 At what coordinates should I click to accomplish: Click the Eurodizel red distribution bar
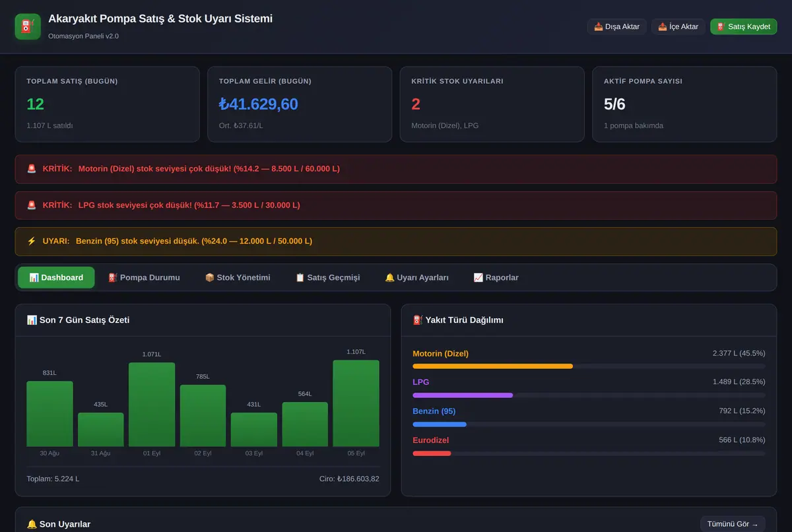pos(432,453)
